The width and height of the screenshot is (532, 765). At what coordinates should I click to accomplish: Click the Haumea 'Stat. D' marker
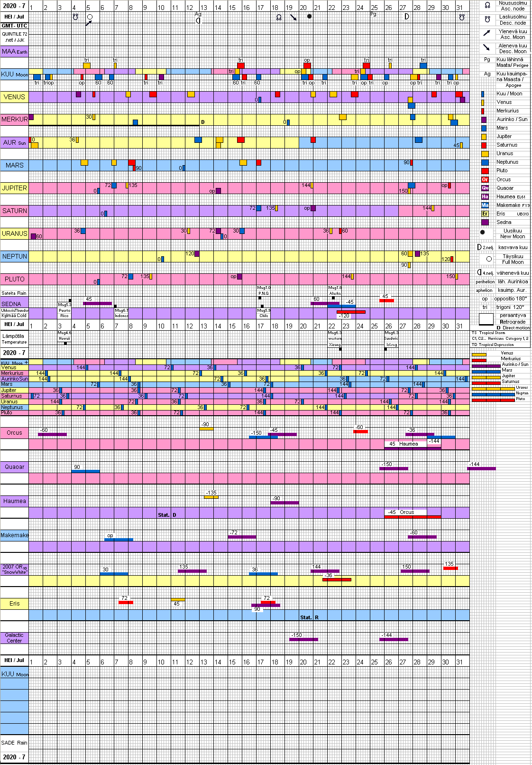click(167, 515)
